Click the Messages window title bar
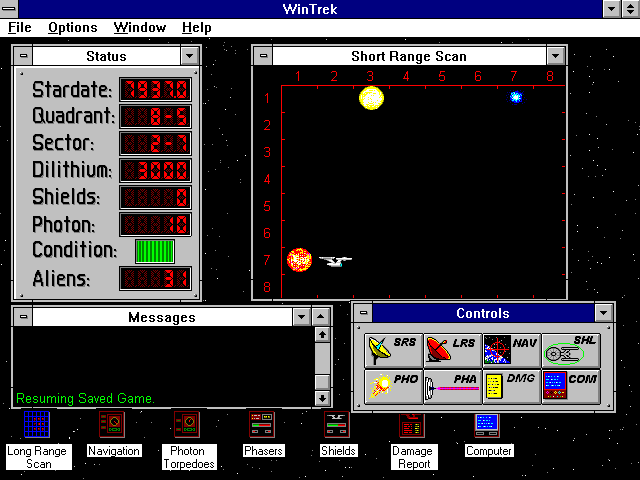Viewport: 640px width, 480px height. coord(162,317)
